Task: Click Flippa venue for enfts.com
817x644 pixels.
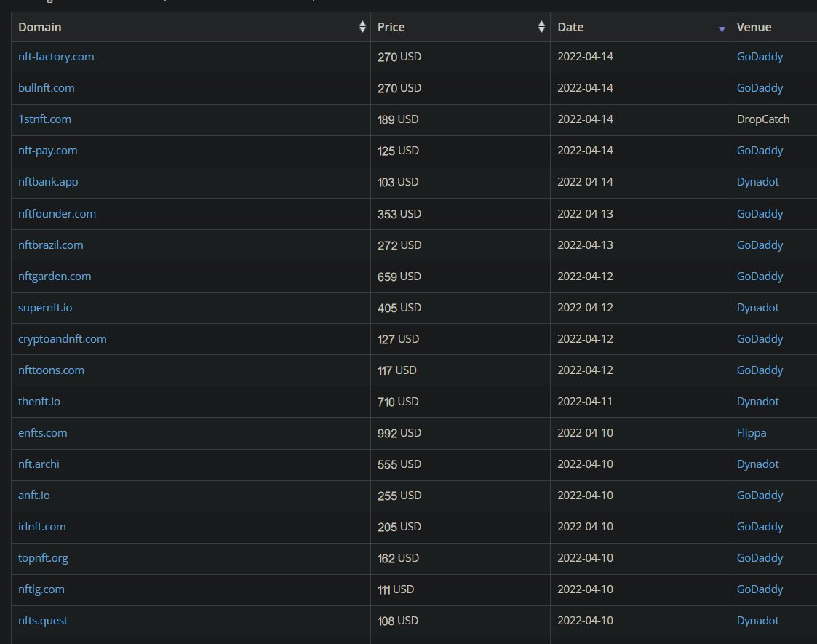Action: (x=752, y=432)
